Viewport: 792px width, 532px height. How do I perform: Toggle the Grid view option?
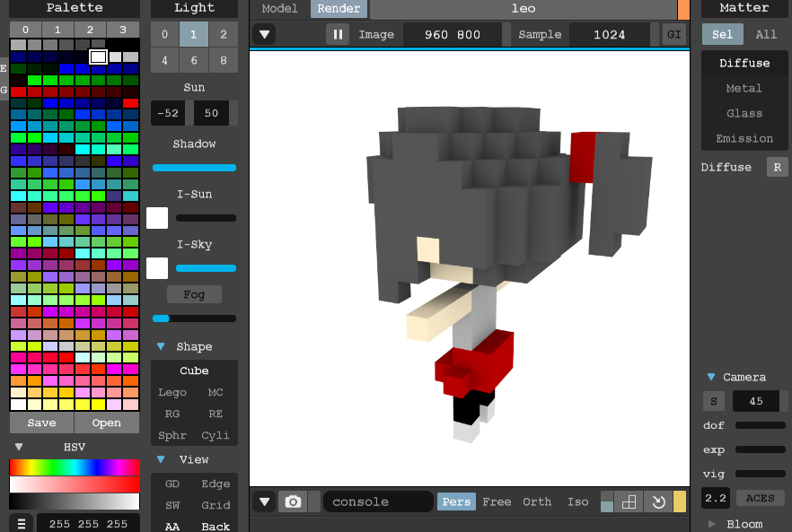(216, 505)
